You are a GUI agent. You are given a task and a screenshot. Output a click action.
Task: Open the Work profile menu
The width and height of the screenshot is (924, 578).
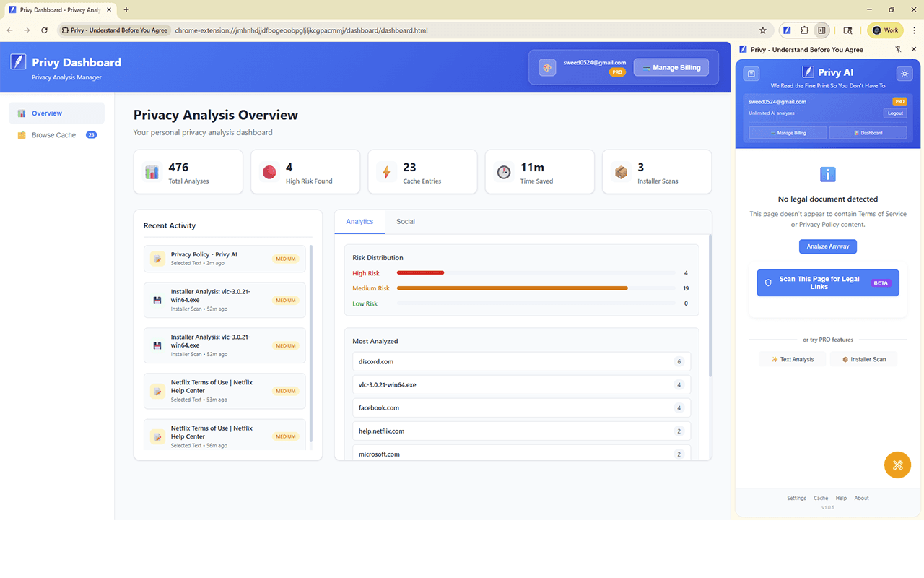click(x=885, y=30)
